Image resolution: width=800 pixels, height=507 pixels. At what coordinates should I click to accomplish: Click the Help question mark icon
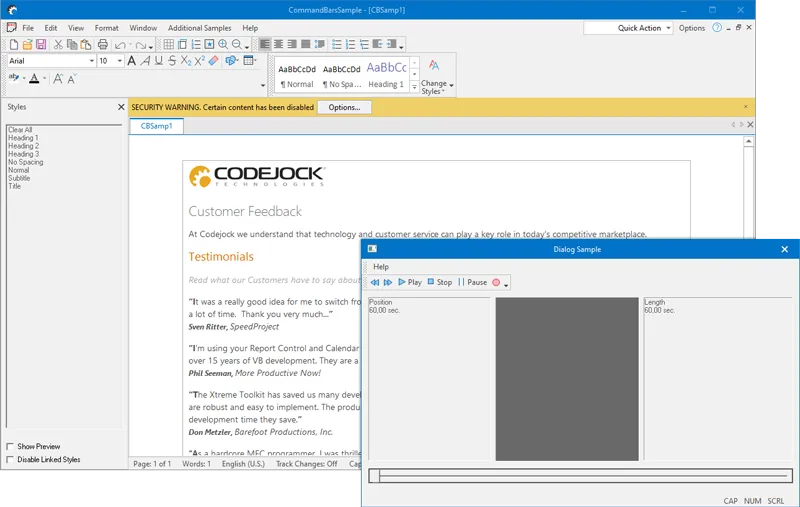point(717,28)
